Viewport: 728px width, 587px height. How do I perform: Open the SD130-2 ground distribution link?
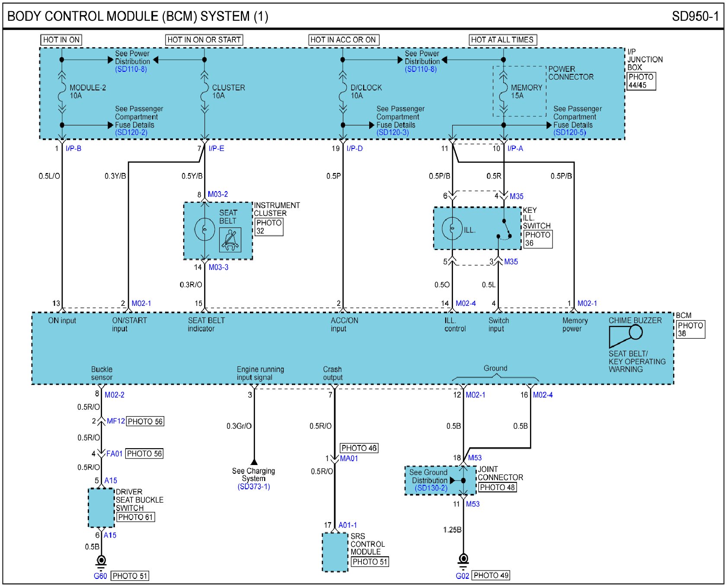point(431,488)
